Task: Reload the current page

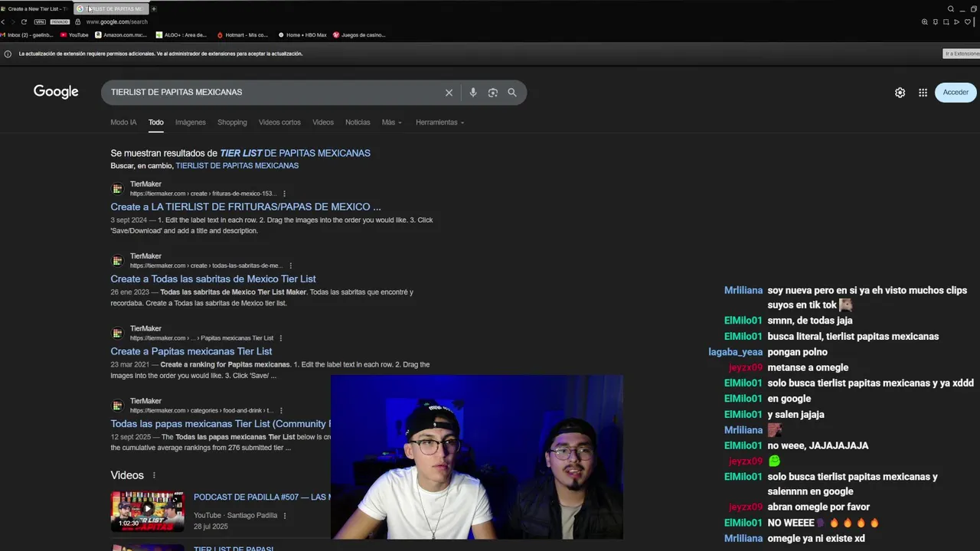Action: 24,22
